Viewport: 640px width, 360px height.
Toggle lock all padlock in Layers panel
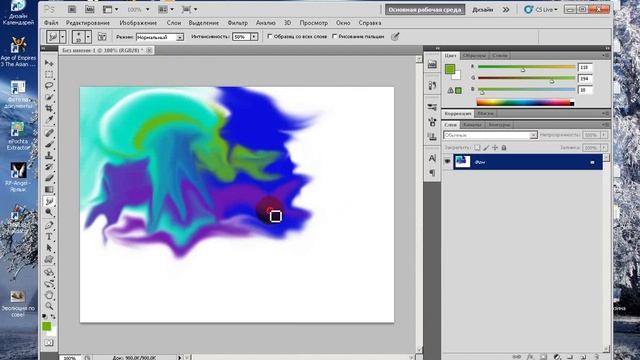(x=504, y=147)
